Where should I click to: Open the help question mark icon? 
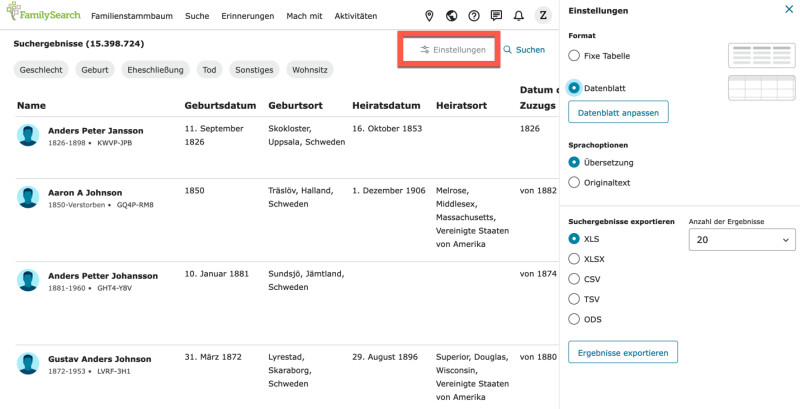pos(474,16)
